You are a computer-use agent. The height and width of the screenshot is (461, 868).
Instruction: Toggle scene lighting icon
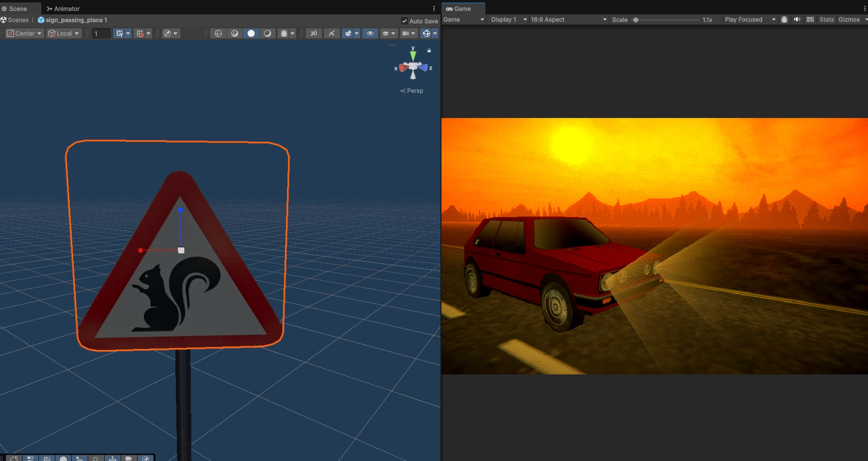[331, 33]
